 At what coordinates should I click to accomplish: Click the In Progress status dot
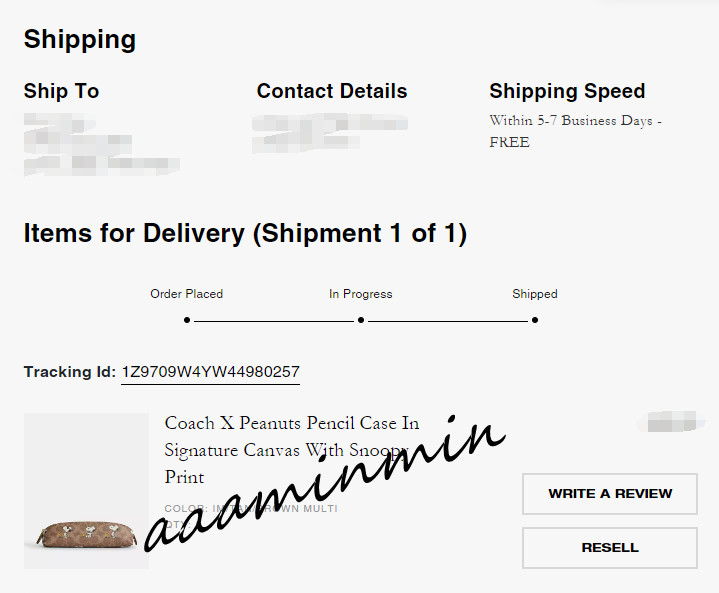coord(361,321)
